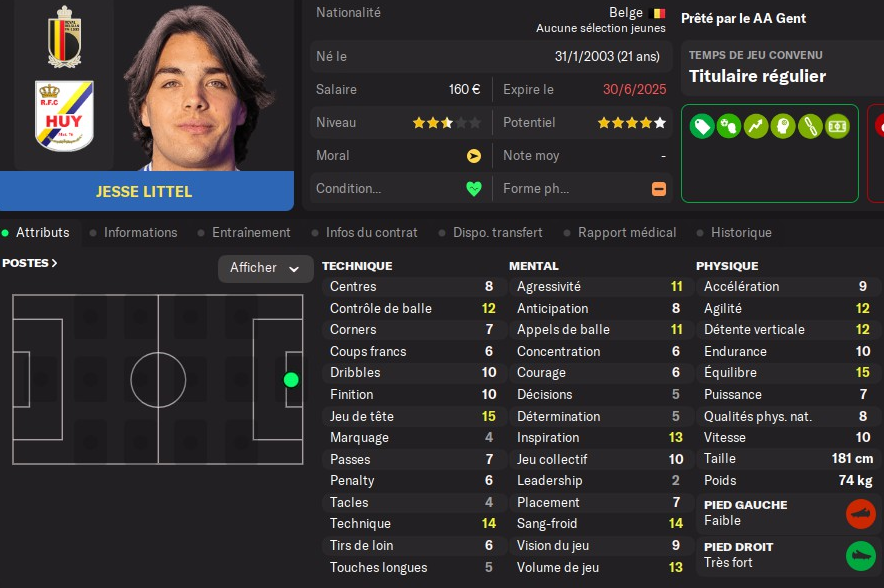Click the Titulaire régulier playing time text
This screenshot has width=884, height=588.
pyautogui.click(x=757, y=76)
